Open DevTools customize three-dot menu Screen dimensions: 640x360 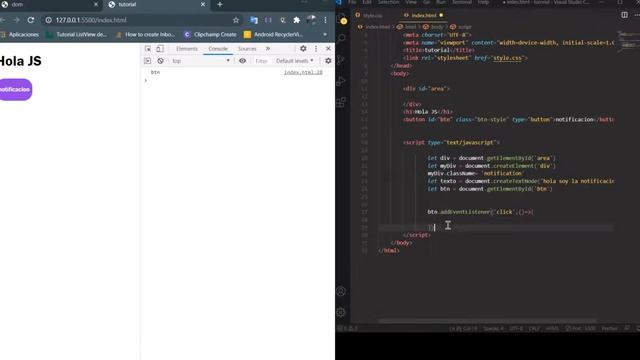click(316, 49)
